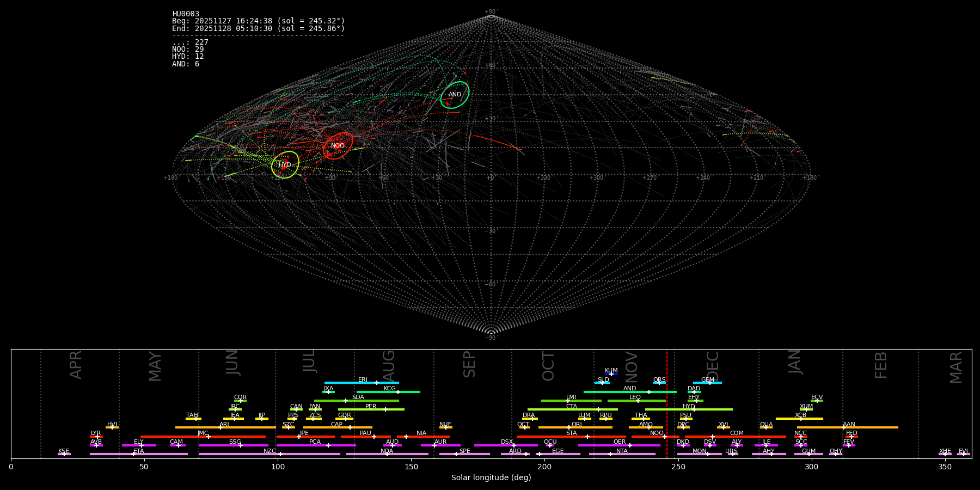Click the GEM shower label in timeline

point(708,380)
